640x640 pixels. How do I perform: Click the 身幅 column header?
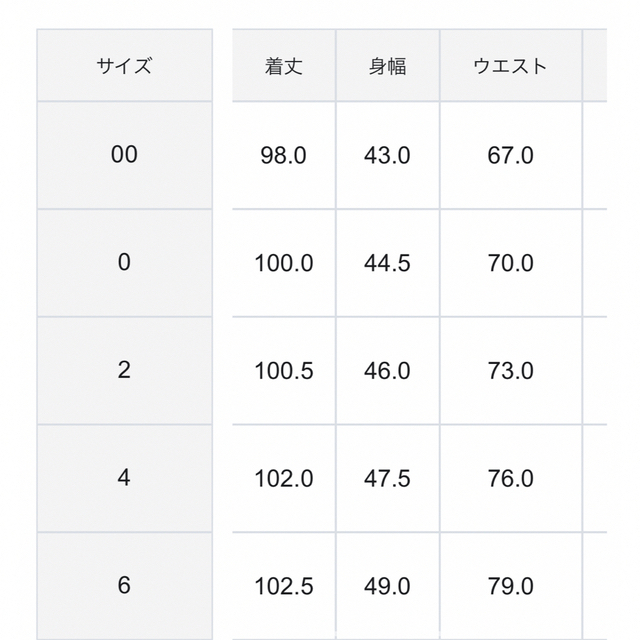coord(387,65)
